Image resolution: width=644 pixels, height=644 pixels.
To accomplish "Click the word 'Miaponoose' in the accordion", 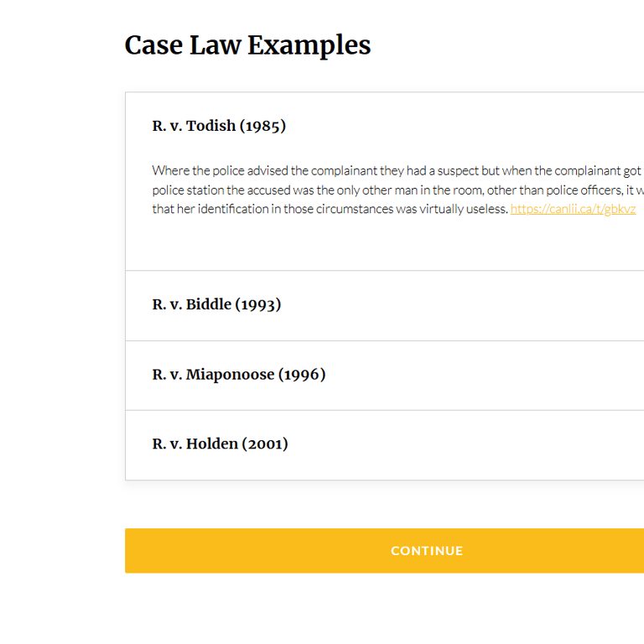I will [x=230, y=375].
